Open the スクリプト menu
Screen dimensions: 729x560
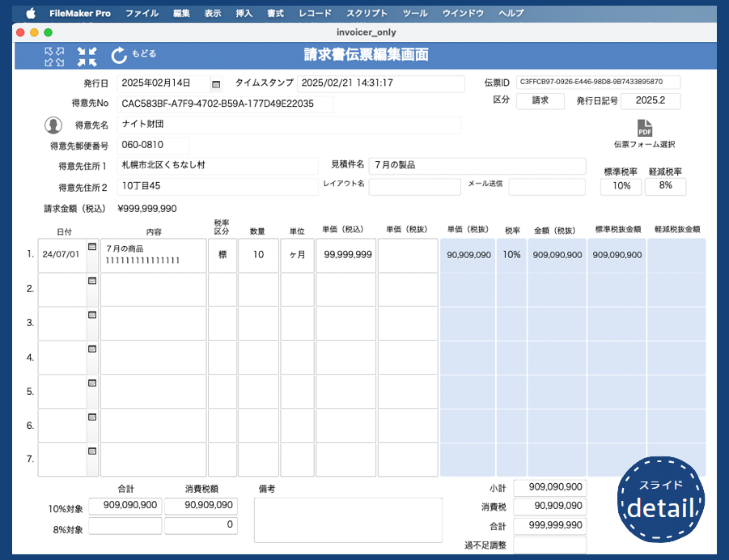pyautogui.click(x=367, y=13)
